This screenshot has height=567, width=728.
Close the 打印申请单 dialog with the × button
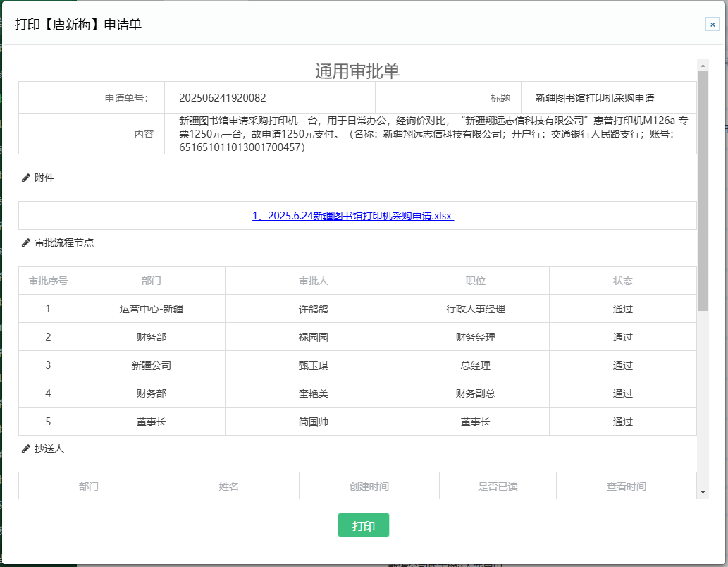point(712,24)
